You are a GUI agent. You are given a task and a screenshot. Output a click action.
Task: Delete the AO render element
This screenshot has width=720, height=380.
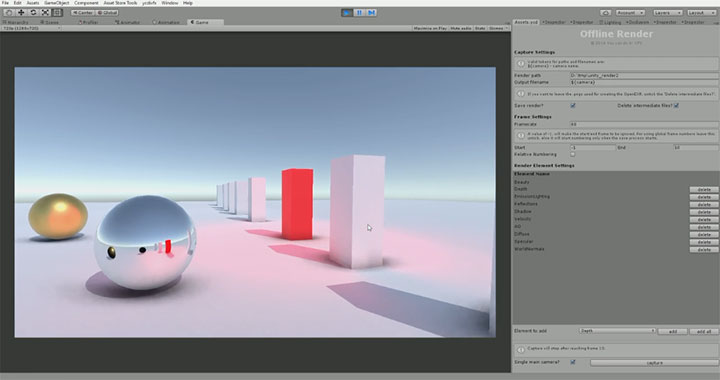(704, 227)
